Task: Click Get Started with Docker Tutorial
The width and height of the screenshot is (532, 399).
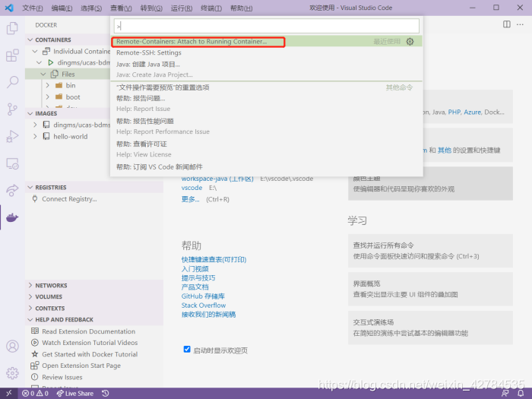Action: coord(90,354)
